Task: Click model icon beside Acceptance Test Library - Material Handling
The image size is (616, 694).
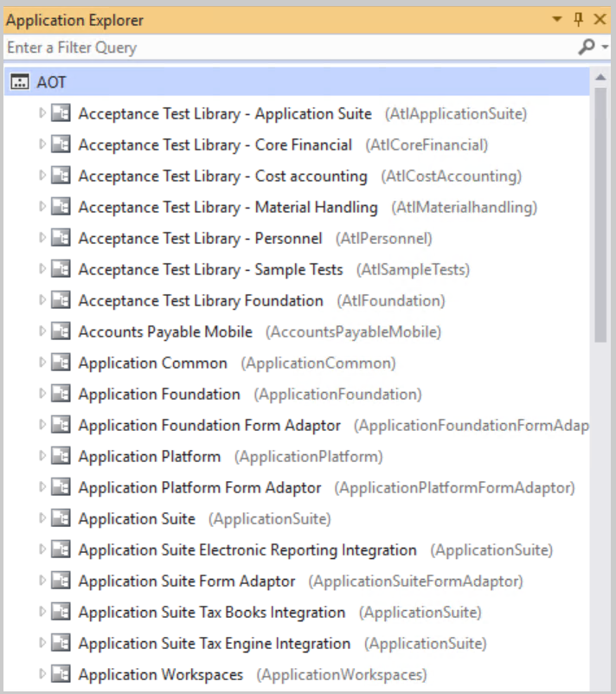Action: point(61,206)
